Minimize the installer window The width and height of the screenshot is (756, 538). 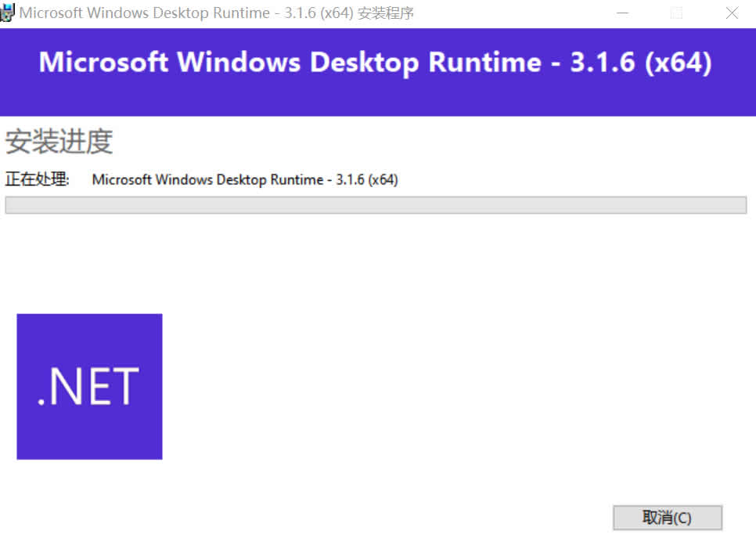coord(622,13)
